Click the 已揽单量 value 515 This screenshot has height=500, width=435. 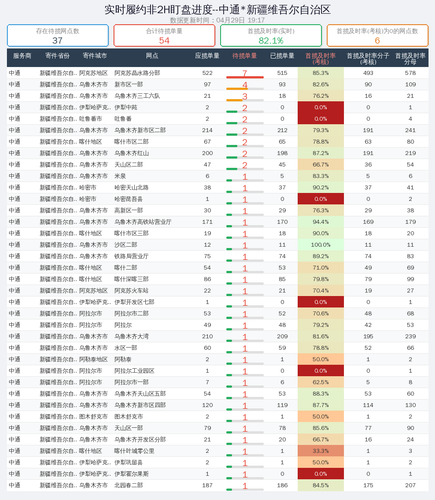[x=282, y=73]
